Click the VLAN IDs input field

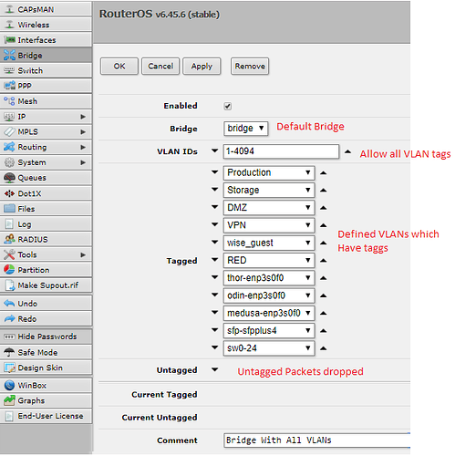[281, 151]
